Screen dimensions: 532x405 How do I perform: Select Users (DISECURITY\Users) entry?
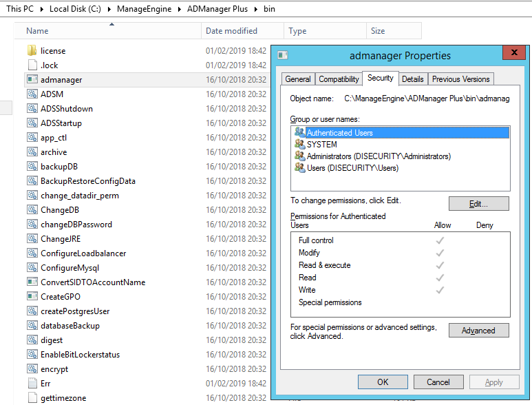click(401, 167)
